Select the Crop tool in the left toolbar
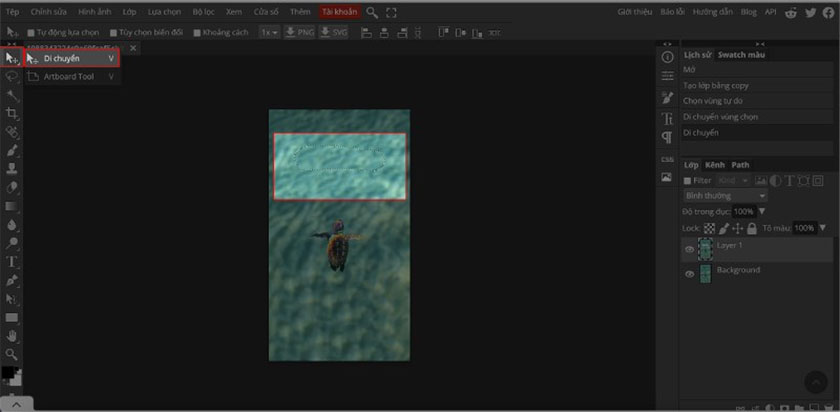 [12, 114]
